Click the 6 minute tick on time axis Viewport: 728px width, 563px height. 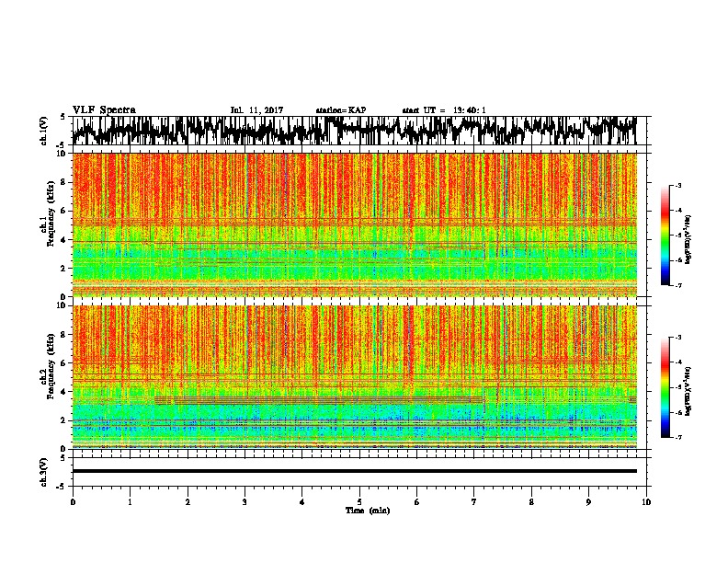417,502
